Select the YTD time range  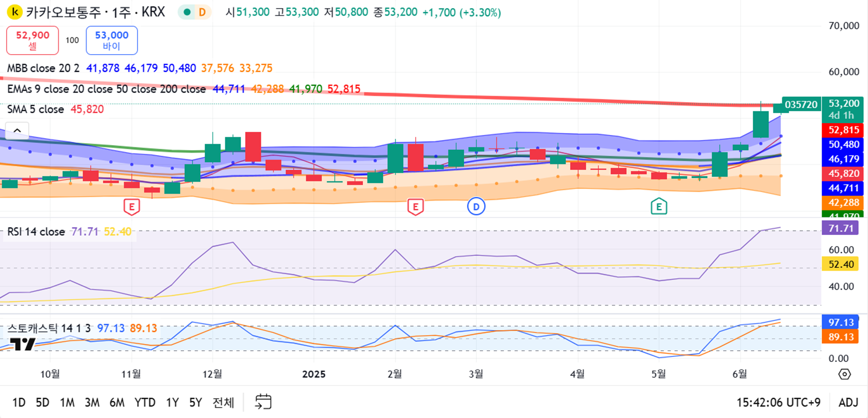pyautogui.click(x=145, y=402)
